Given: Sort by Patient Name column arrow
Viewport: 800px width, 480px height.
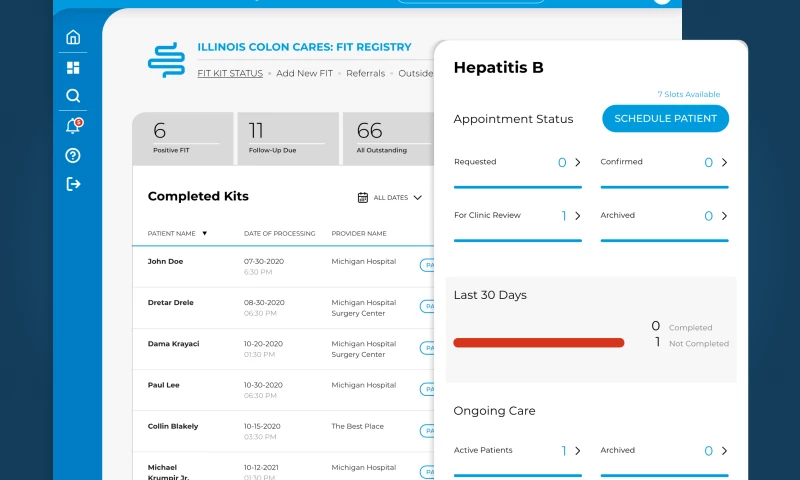Looking at the screenshot, I should pyautogui.click(x=205, y=233).
